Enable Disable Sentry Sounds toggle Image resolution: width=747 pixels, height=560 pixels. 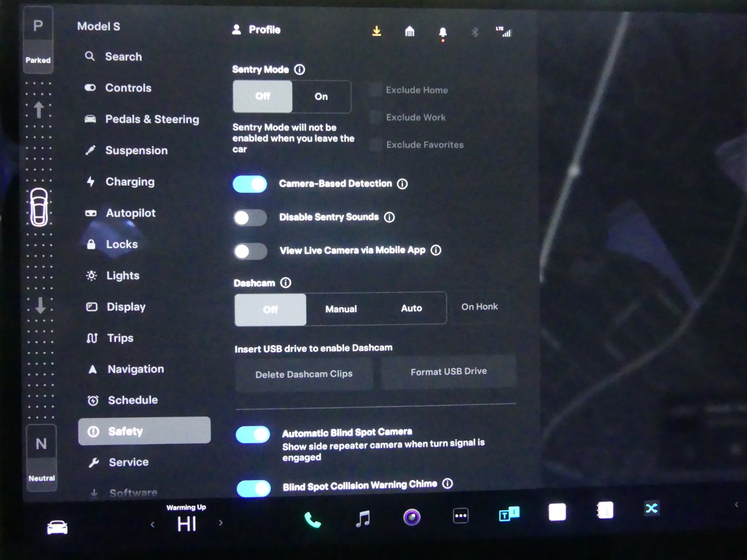click(250, 218)
